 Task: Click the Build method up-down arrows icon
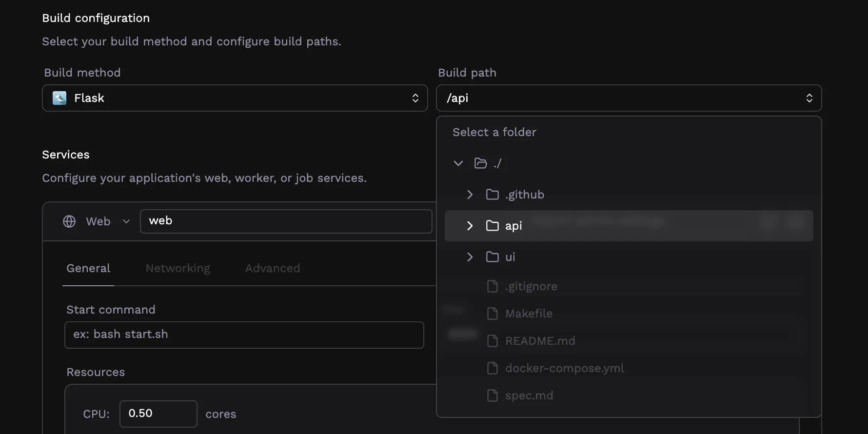point(415,98)
